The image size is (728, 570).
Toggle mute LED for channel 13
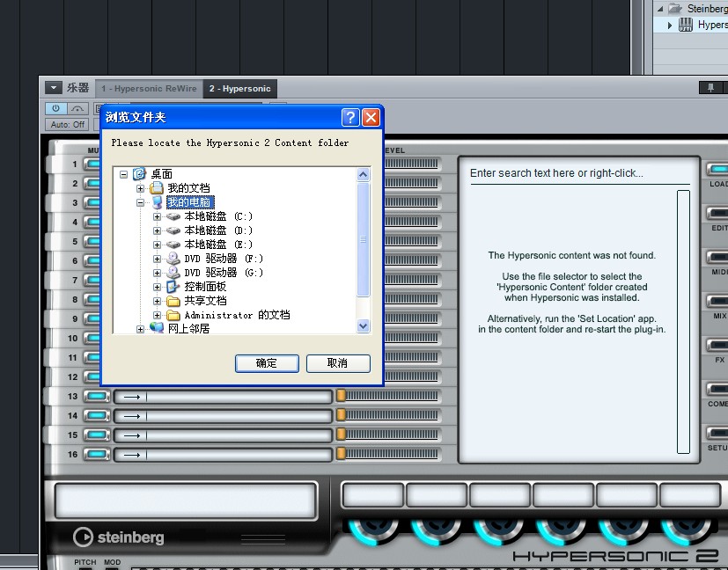[97, 397]
